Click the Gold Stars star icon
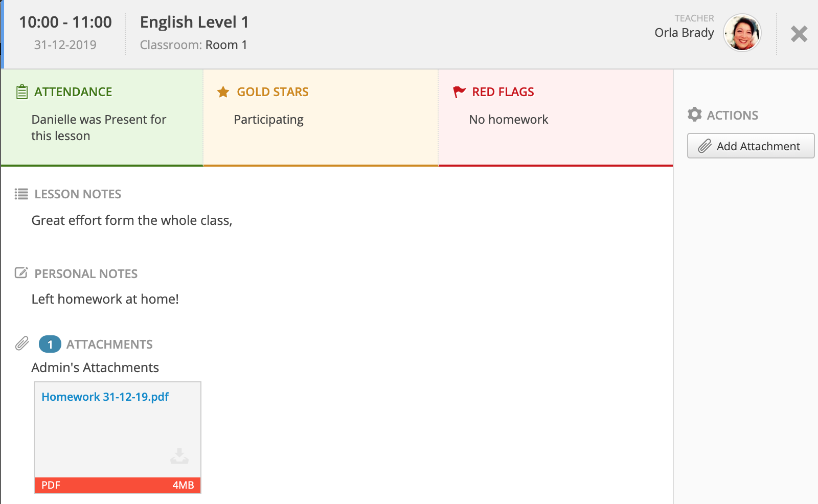The width and height of the screenshot is (818, 504). click(x=222, y=92)
